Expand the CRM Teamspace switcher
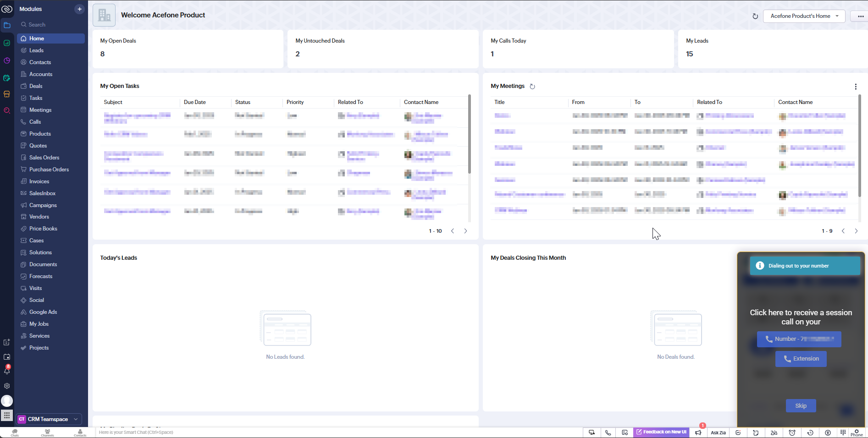868x438 pixels. point(49,419)
